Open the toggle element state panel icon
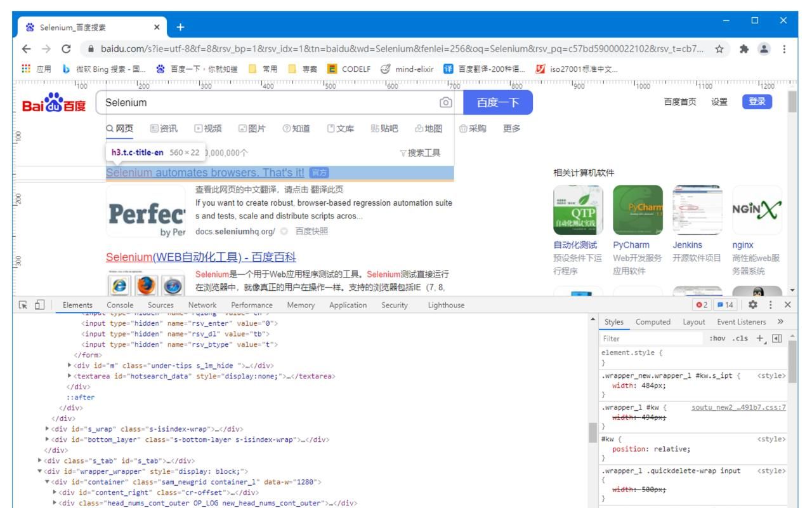 777,338
